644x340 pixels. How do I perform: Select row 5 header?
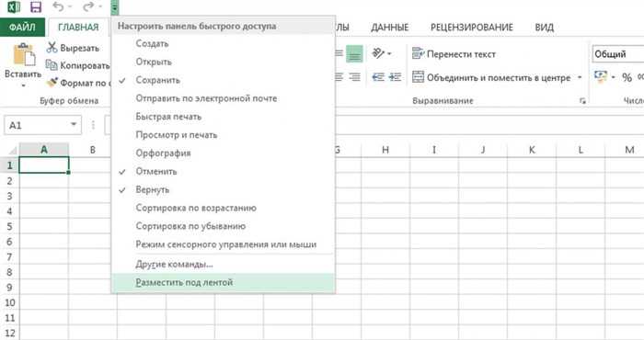pos(9,226)
